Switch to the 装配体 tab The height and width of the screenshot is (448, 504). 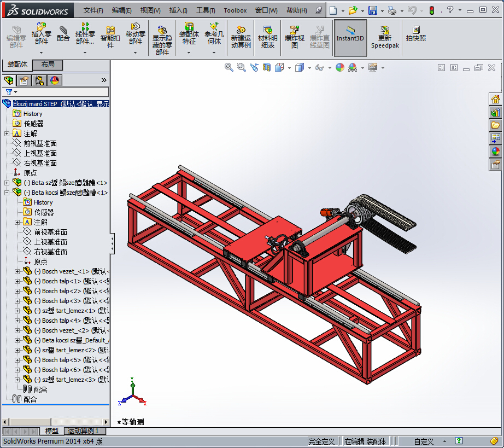click(17, 65)
